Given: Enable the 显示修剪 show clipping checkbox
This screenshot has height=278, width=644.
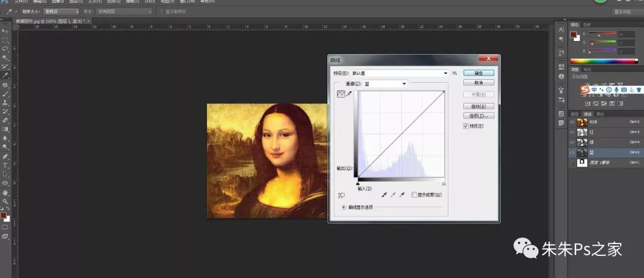Looking at the screenshot, I should [x=414, y=195].
